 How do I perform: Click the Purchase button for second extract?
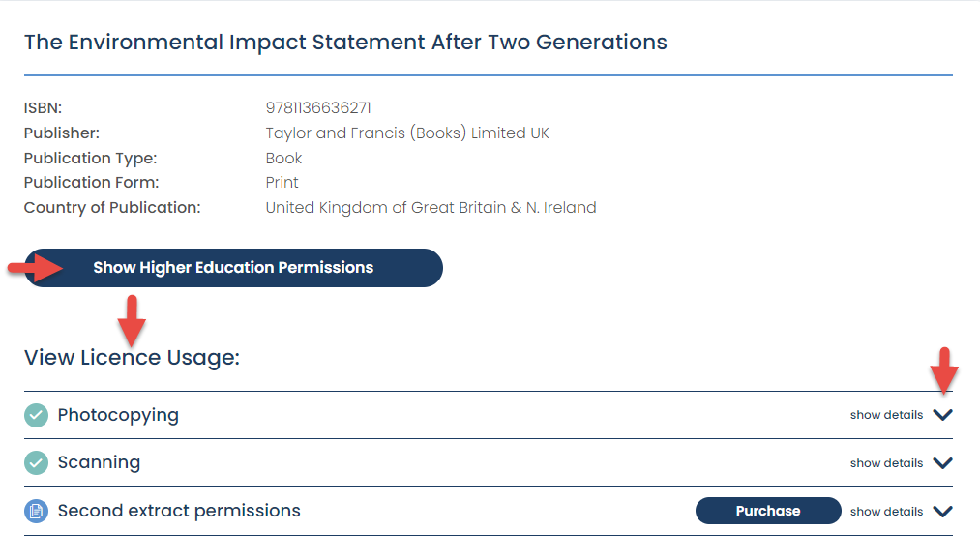(768, 511)
